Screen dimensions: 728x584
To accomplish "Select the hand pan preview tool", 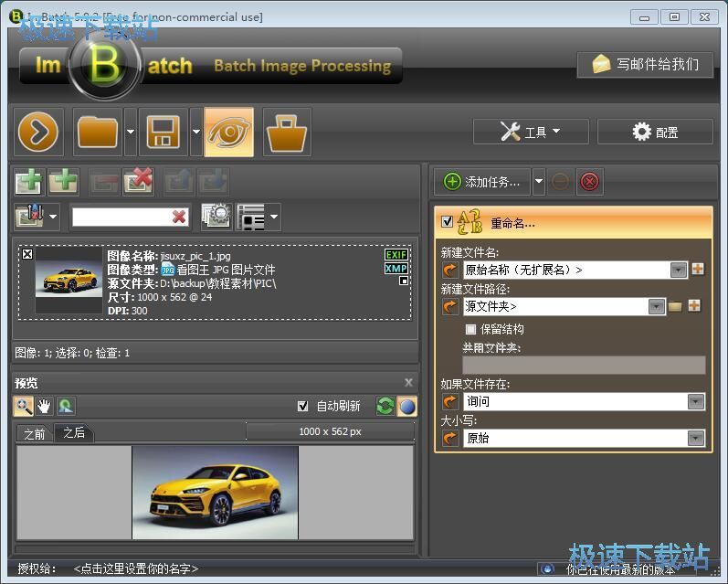I will pyautogui.click(x=44, y=406).
